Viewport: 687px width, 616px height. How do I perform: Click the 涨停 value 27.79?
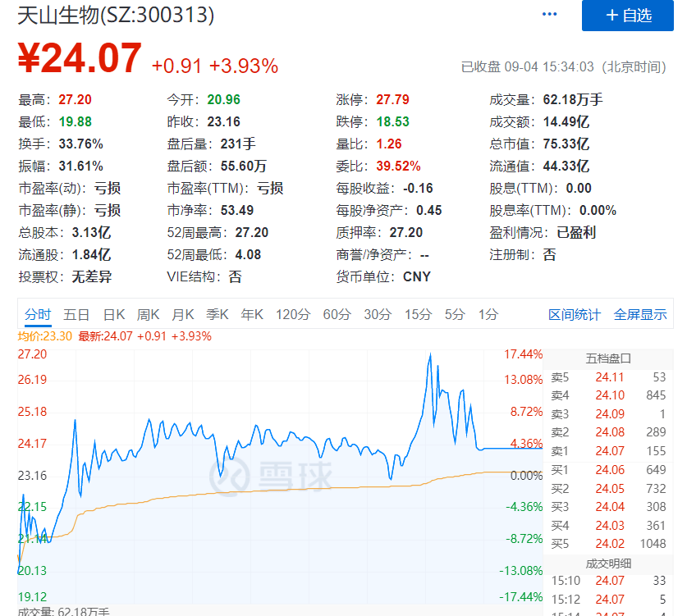tap(392, 99)
